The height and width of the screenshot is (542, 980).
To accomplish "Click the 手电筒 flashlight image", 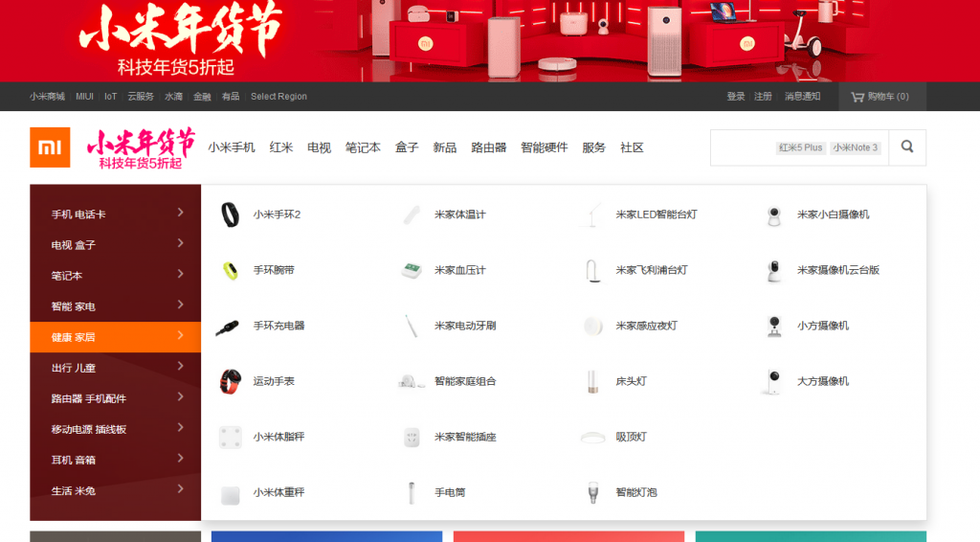I will 412,492.
